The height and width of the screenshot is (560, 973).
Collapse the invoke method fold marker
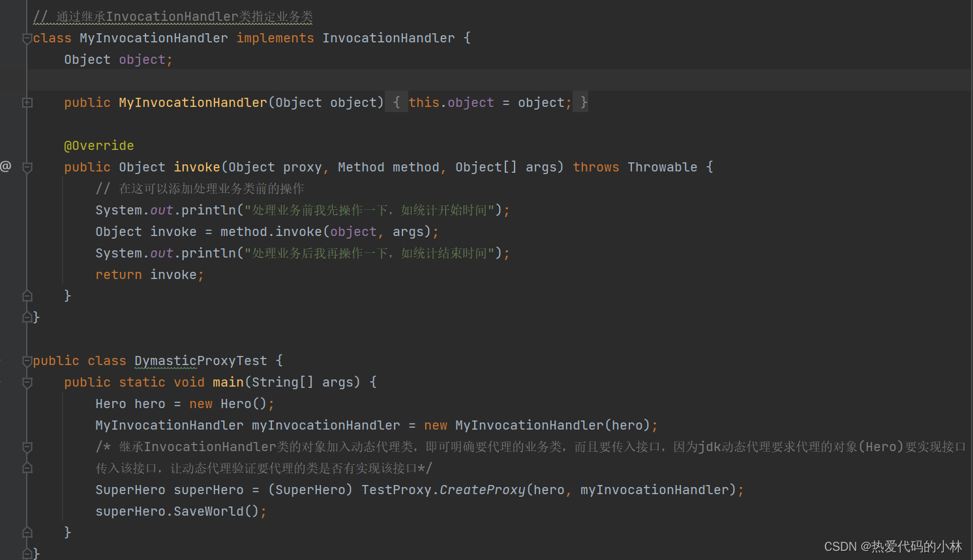coord(27,168)
